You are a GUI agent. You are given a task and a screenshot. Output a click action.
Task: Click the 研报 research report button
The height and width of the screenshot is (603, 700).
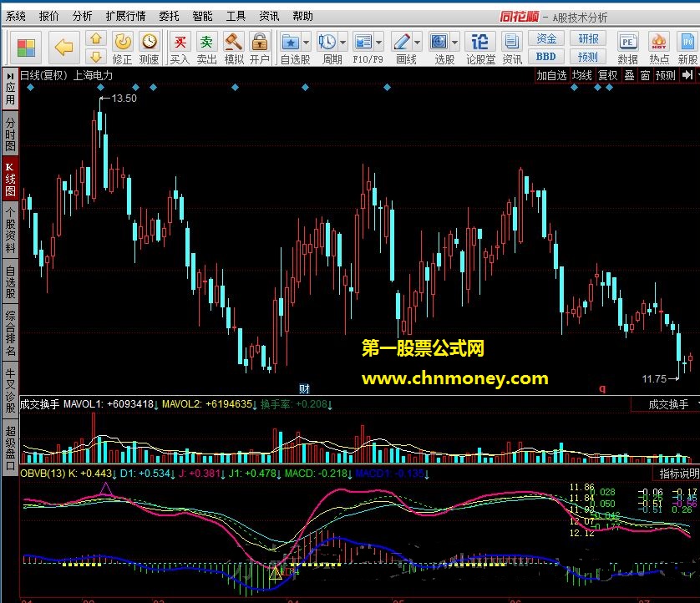coord(588,38)
